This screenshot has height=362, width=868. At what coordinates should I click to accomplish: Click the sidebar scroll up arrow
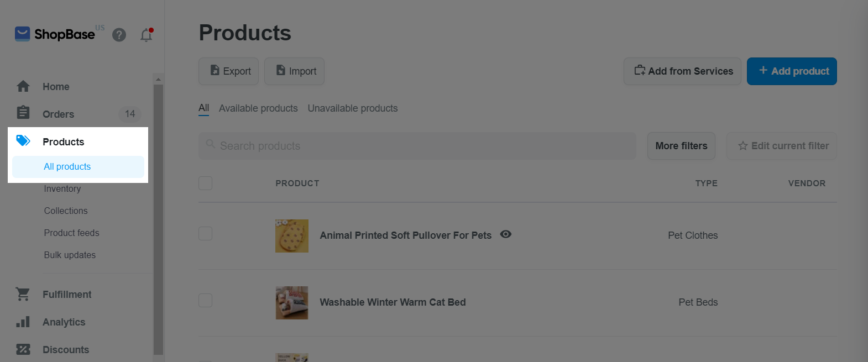(159, 80)
